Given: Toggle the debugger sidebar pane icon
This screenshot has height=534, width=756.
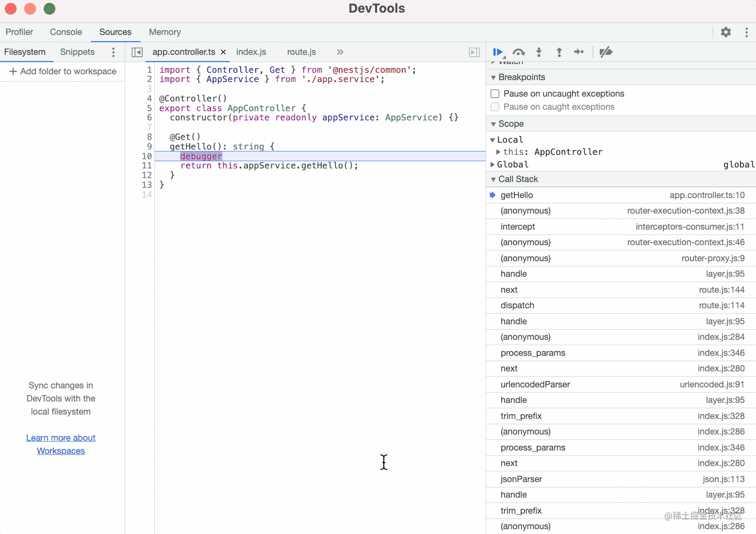Looking at the screenshot, I should click(474, 52).
